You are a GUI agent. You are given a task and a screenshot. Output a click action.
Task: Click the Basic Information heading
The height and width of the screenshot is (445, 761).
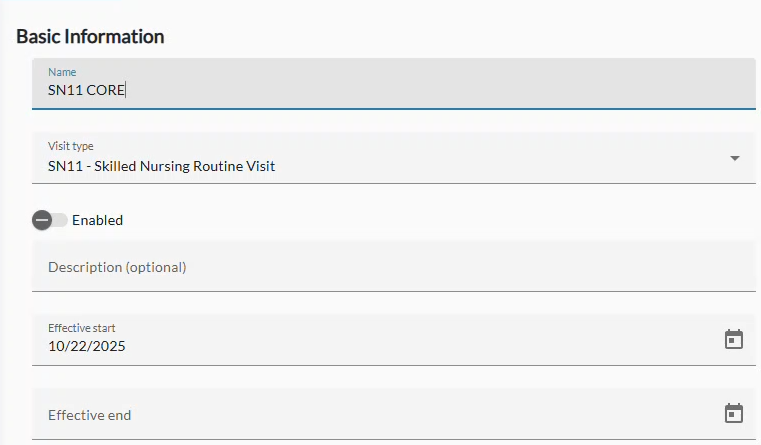coord(90,37)
